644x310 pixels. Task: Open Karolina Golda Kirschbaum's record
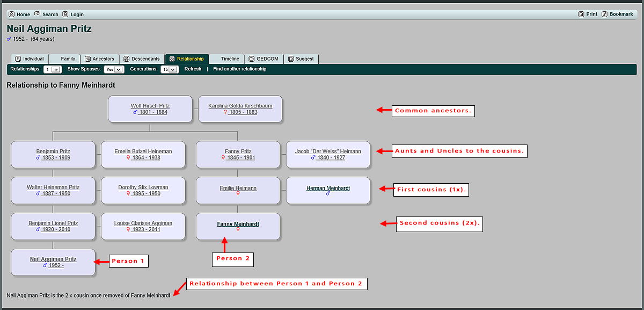(x=240, y=106)
